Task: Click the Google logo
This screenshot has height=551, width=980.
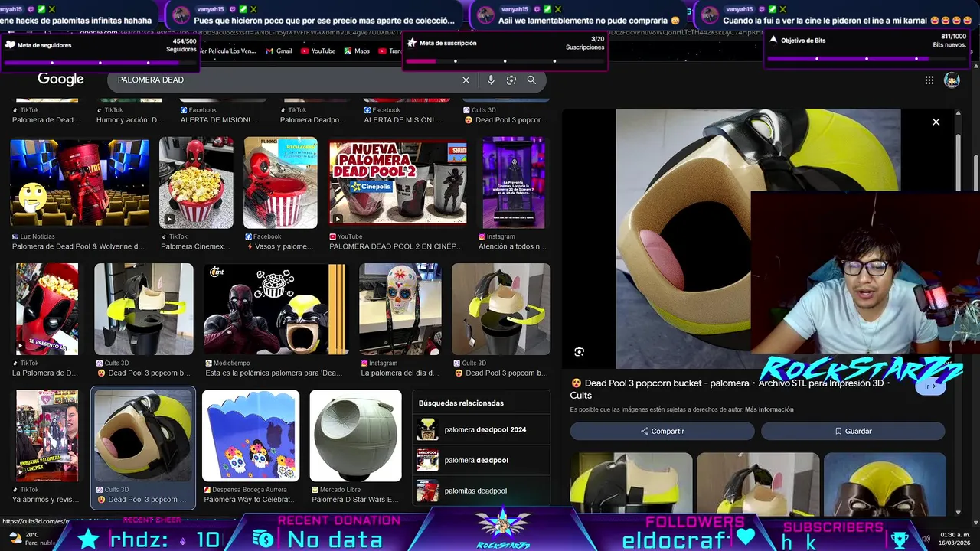Action: tap(60, 80)
